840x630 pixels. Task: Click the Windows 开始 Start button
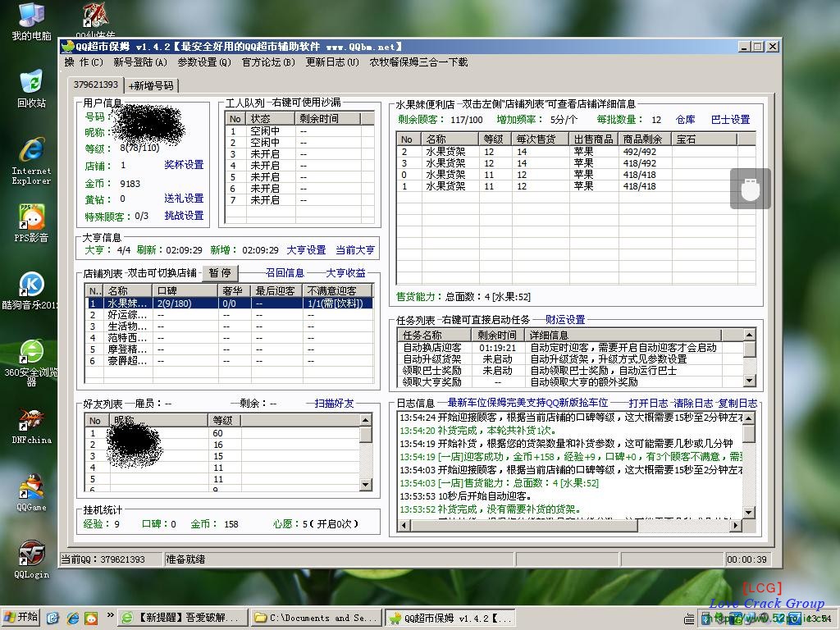(x=21, y=618)
